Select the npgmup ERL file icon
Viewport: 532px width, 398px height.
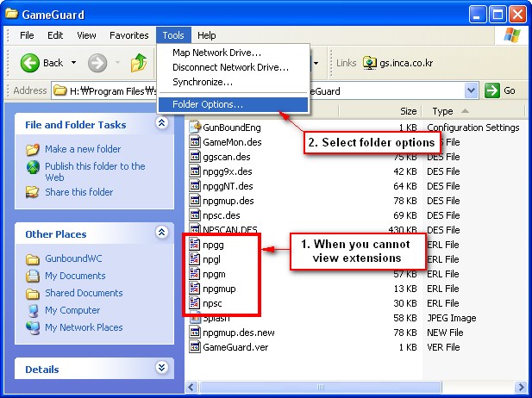pyautogui.click(x=195, y=288)
